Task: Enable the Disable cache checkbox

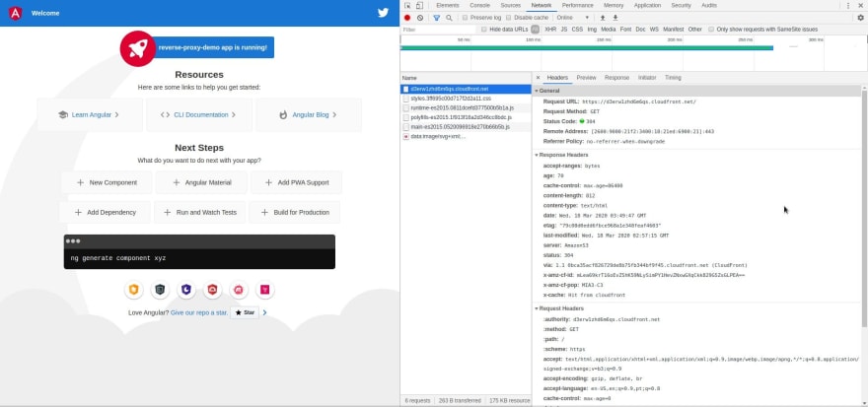Action: tap(509, 18)
